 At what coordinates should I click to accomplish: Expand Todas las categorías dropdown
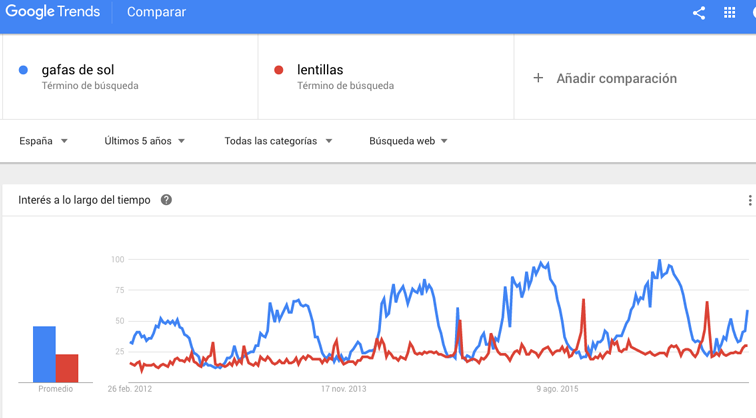[x=278, y=141]
